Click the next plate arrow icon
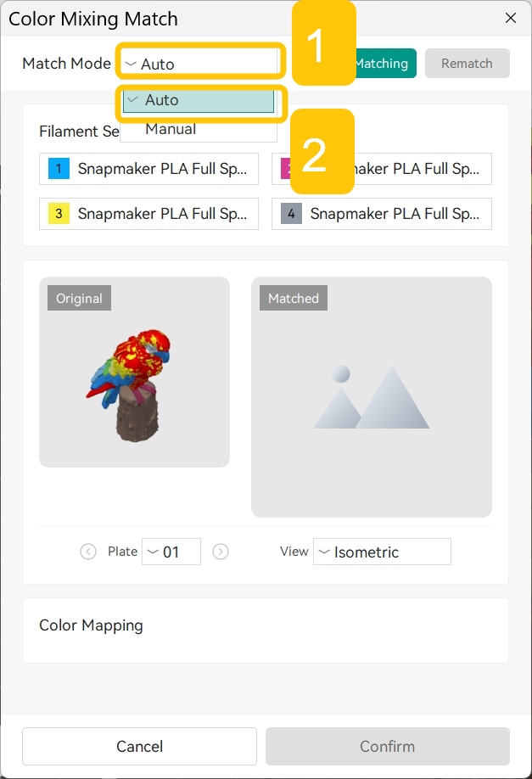532x779 pixels. (x=221, y=552)
